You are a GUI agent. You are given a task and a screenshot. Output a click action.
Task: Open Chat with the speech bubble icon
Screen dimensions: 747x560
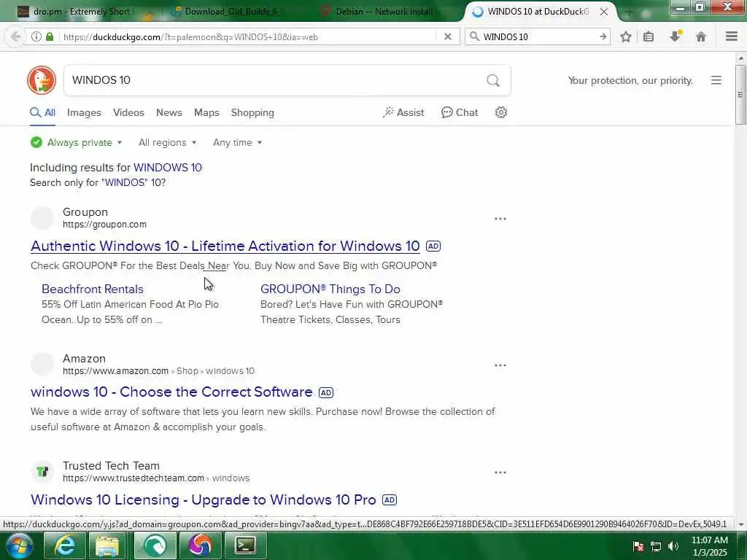(460, 112)
